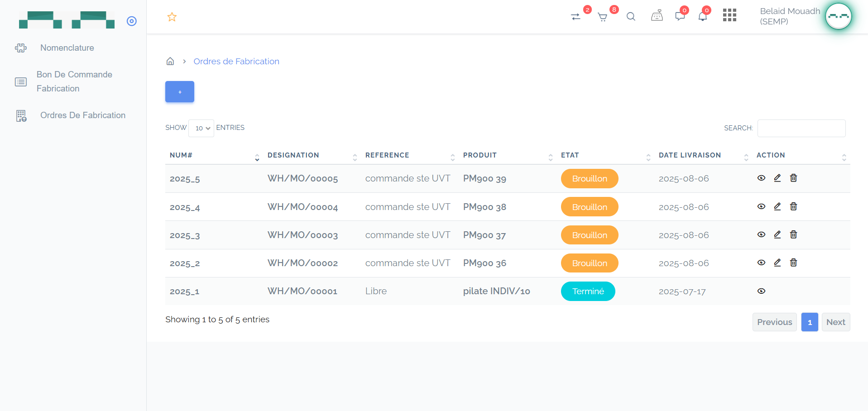Screen dimensions: 868x411
Task: Click Showing 1 to 5 of 5 entries
Action: [217, 320]
